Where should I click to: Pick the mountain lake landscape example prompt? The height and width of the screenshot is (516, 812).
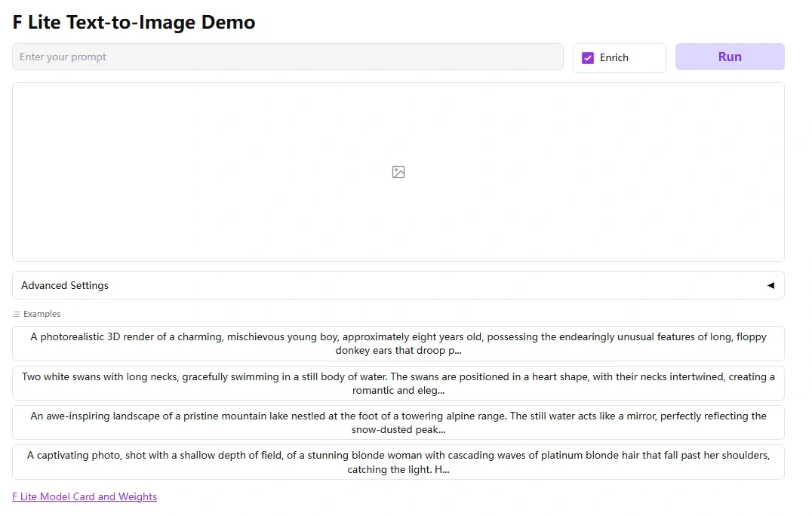(398, 422)
